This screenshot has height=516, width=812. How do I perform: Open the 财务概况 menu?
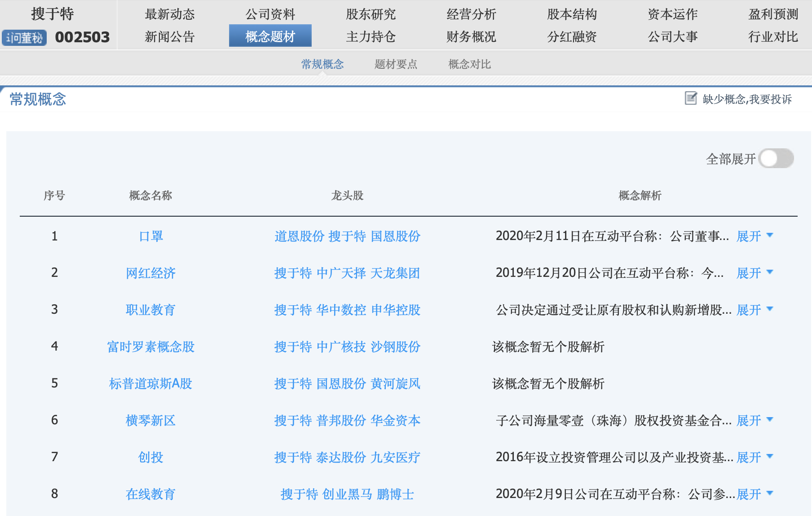click(472, 36)
